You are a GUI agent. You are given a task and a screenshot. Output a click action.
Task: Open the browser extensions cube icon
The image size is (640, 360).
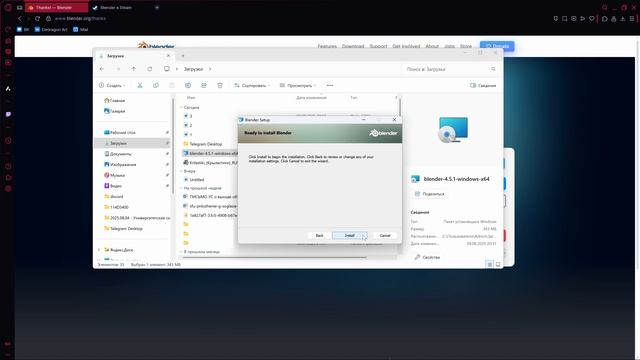604,18
